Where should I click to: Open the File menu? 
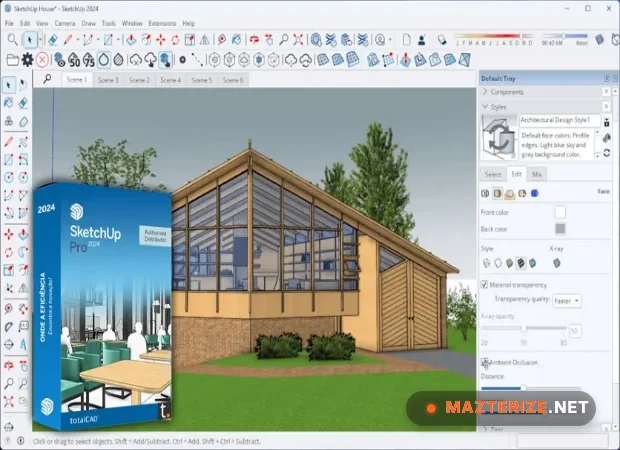(x=9, y=23)
